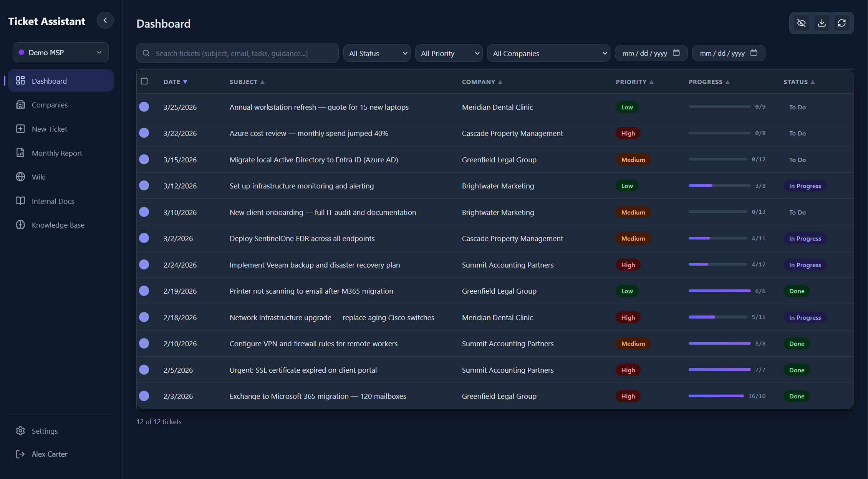Viewport: 868px width, 479px height.
Task: Open Monthly Report from the sidebar
Action: (x=57, y=153)
